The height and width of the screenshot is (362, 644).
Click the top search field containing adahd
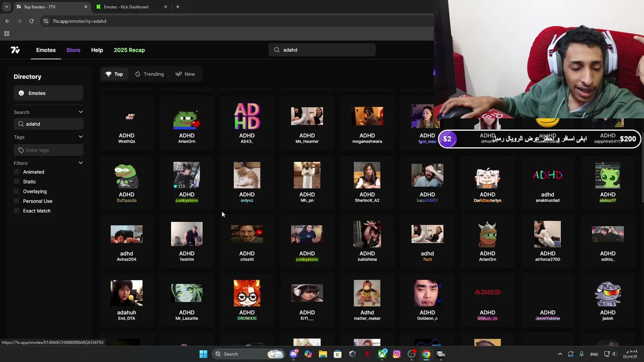(322, 50)
